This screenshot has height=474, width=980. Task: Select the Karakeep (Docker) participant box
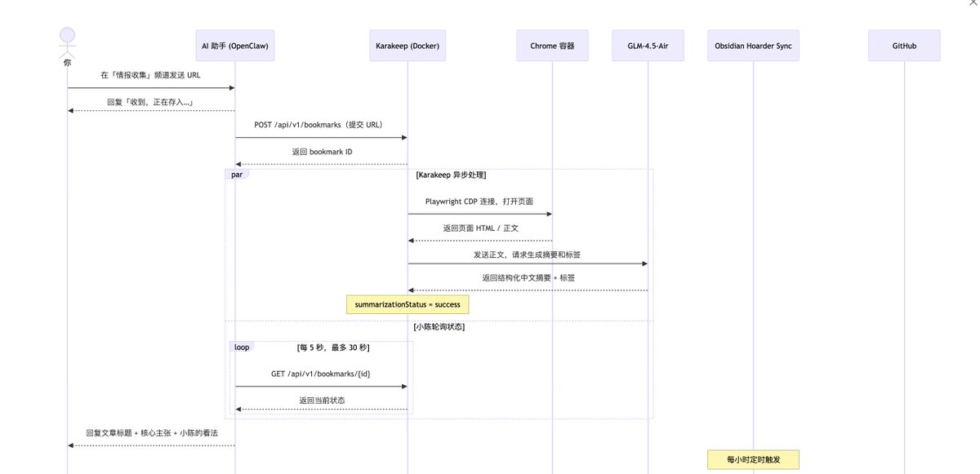click(408, 46)
